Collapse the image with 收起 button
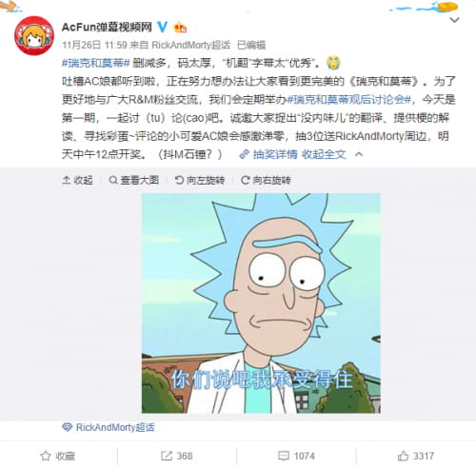This screenshot has height=469, width=476. [x=78, y=180]
